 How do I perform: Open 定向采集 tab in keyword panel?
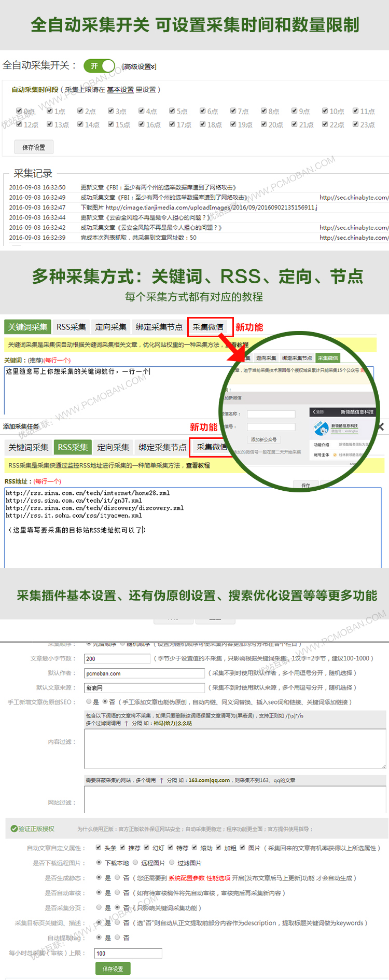click(x=110, y=327)
